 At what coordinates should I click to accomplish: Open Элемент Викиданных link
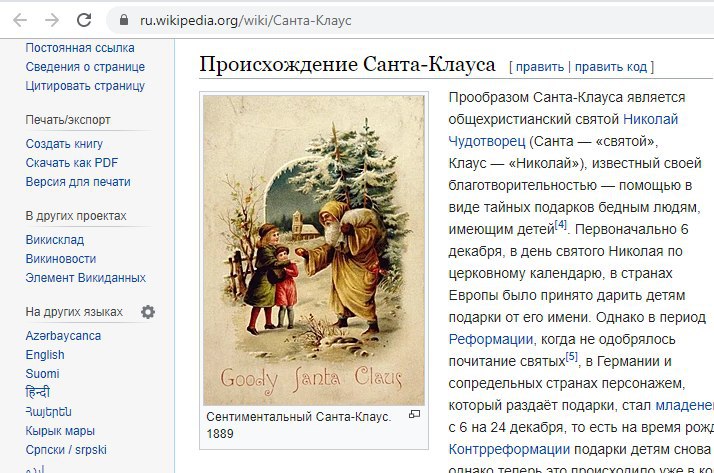(86, 278)
